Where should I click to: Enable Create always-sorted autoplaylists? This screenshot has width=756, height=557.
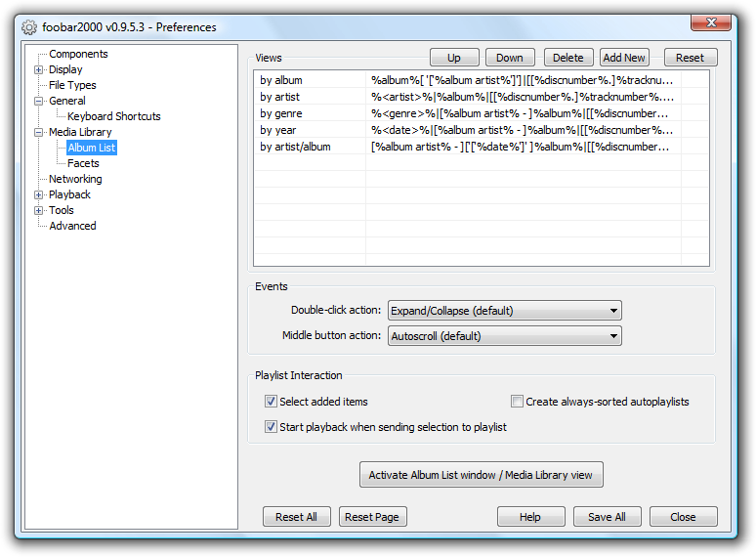[x=518, y=402]
